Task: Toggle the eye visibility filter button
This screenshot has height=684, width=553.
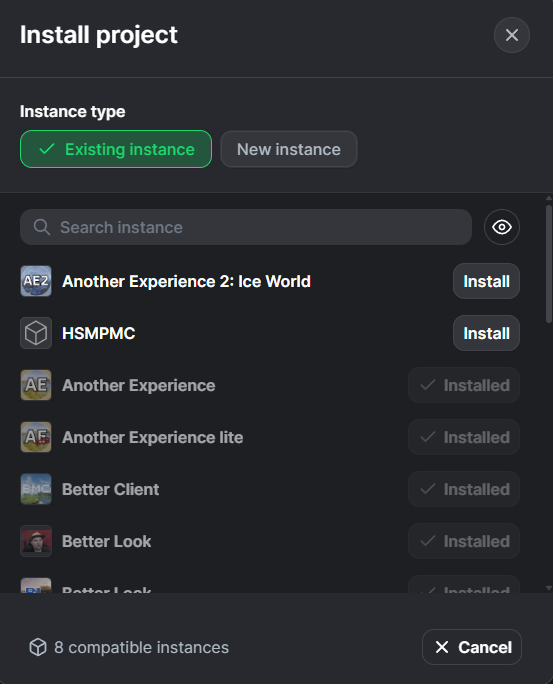Action: tap(502, 227)
